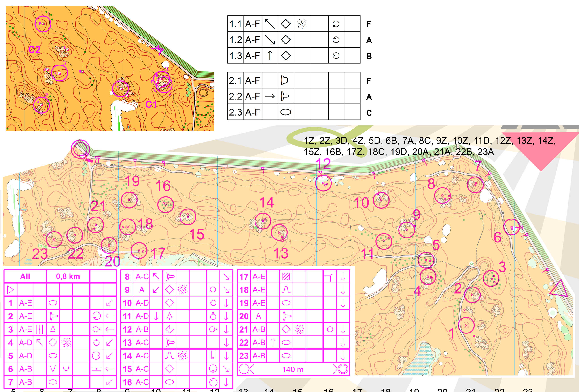579x392 pixels.
Task: Click the answer letter C beside row 2.3
Action: point(369,113)
